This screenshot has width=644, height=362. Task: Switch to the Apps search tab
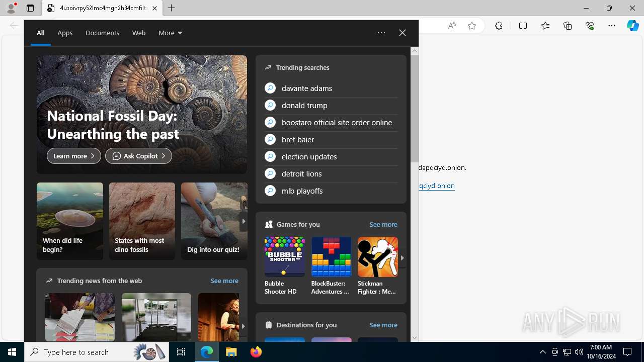click(65, 33)
